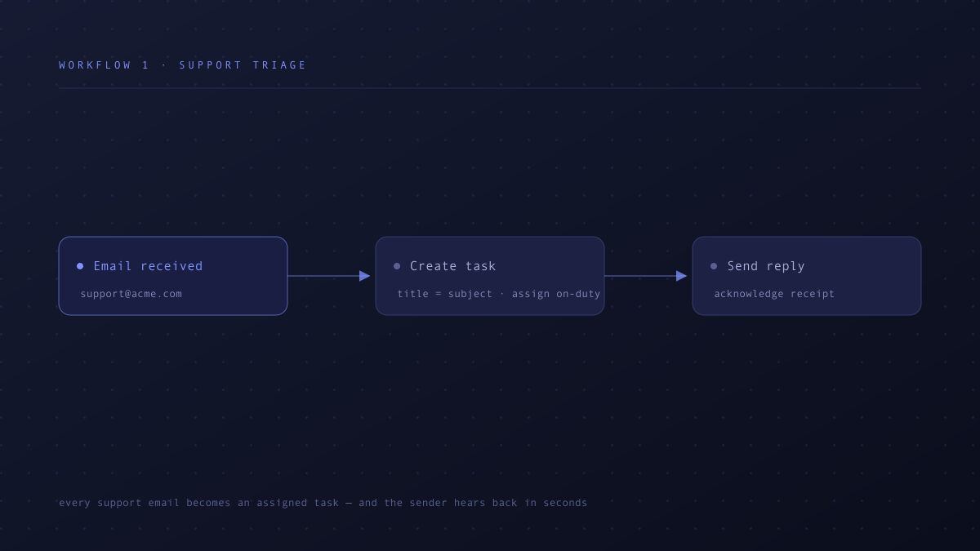Click the Send reply node status dot
This screenshot has height=551, width=980.
coord(714,266)
